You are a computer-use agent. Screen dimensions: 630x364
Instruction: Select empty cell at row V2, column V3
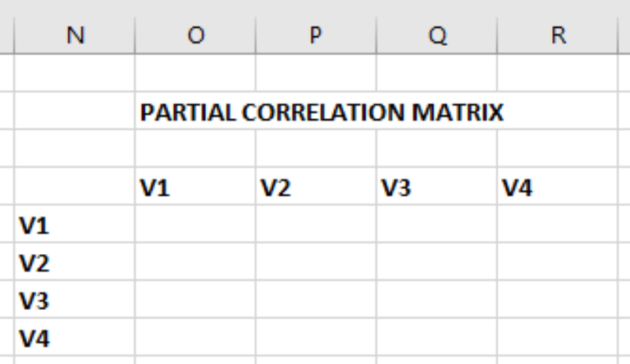[x=436, y=262]
